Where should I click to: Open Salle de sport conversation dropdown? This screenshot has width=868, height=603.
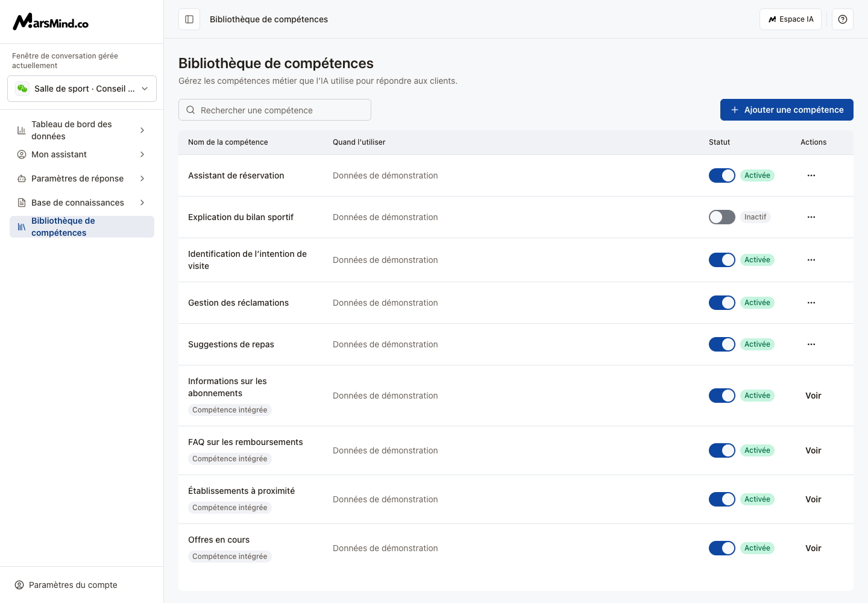pos(82,89)
